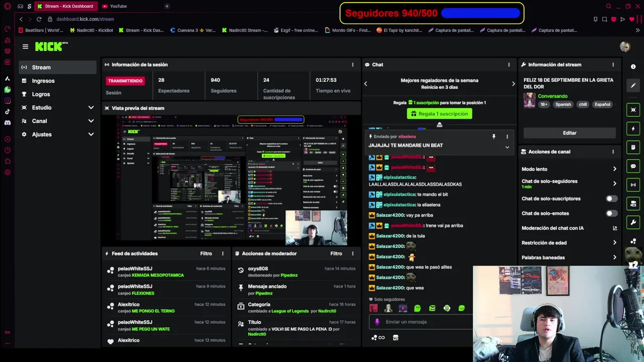Image resolution: width=644 pixels, height=362 pixels.
Task: Open Información de la sesión three-dot menu
Action: 353,64
